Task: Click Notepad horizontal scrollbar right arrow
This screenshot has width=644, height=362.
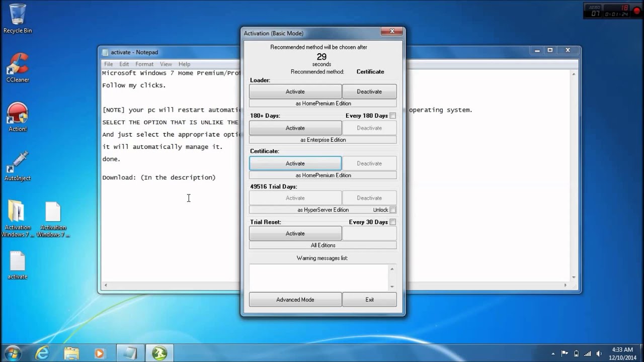Action: [x=565, y=286]
